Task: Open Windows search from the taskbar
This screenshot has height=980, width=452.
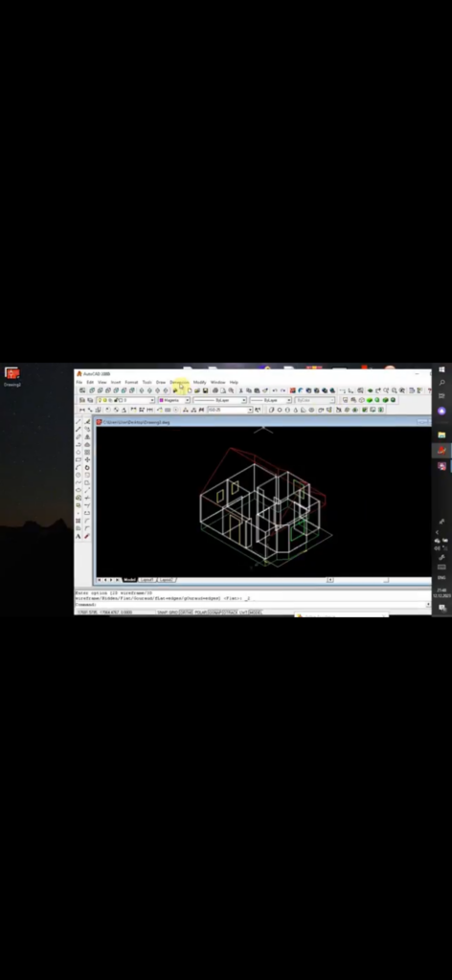Action: click(441, 382)
